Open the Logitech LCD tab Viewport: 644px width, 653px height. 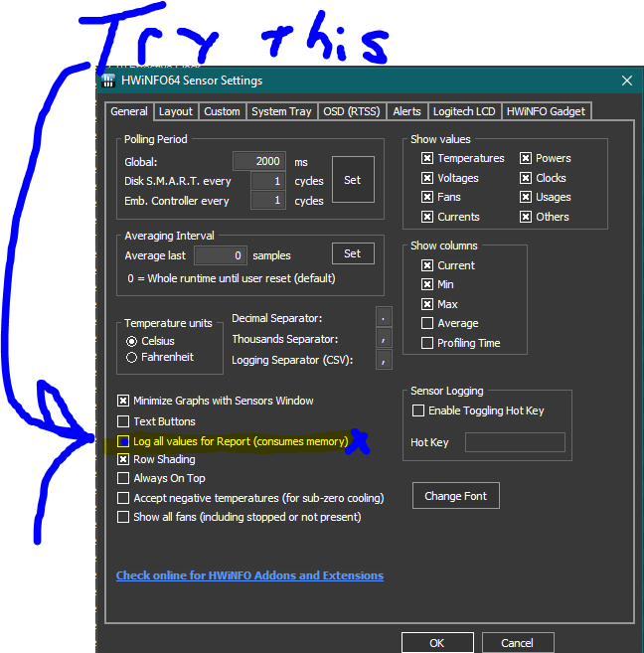(x=464, y=111)
